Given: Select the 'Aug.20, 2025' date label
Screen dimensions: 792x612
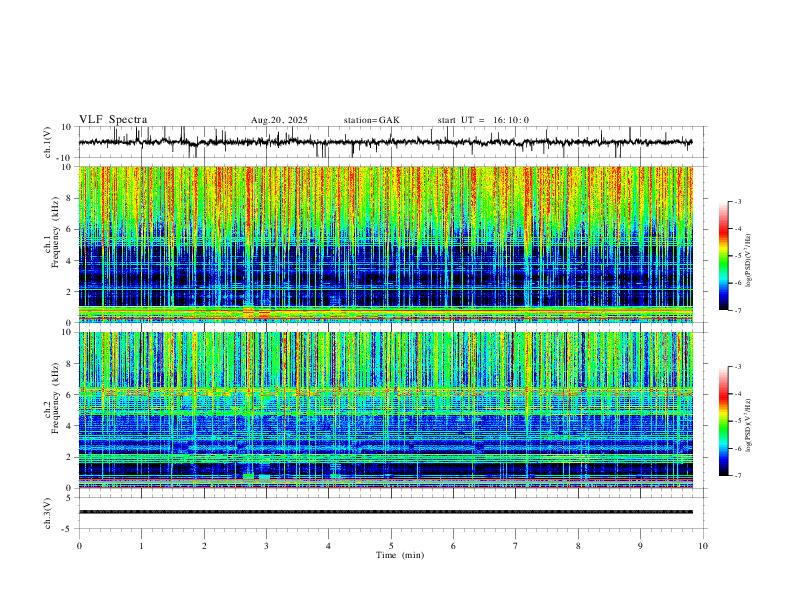Looking at the screenshot, I should (279, 120).
